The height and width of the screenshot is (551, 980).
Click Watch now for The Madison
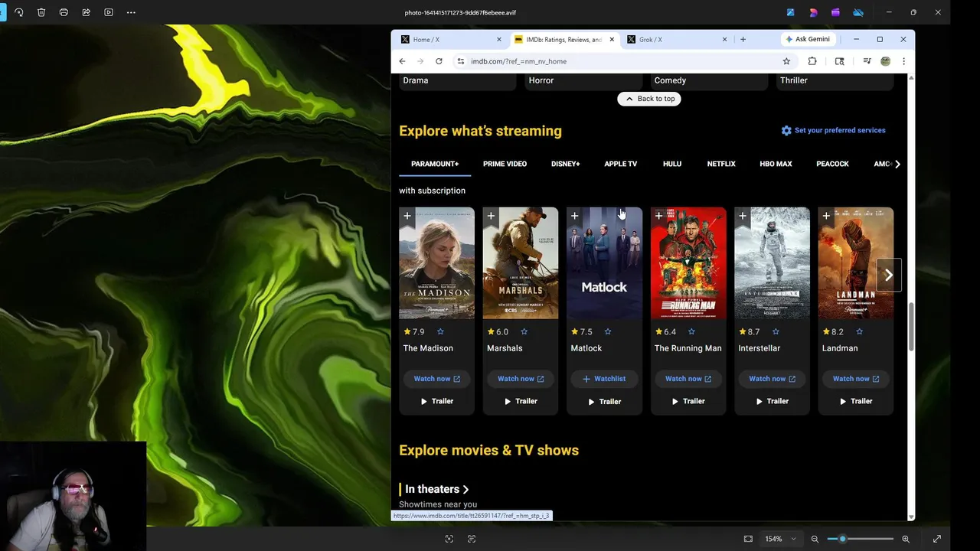(x=436, y=379)
